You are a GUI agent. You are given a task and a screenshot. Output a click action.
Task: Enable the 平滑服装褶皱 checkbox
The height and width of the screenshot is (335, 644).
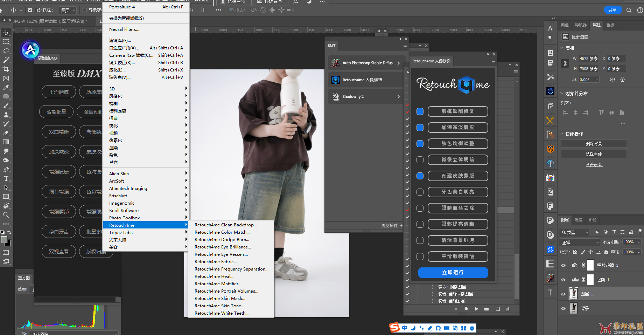[x=420, y=257]
